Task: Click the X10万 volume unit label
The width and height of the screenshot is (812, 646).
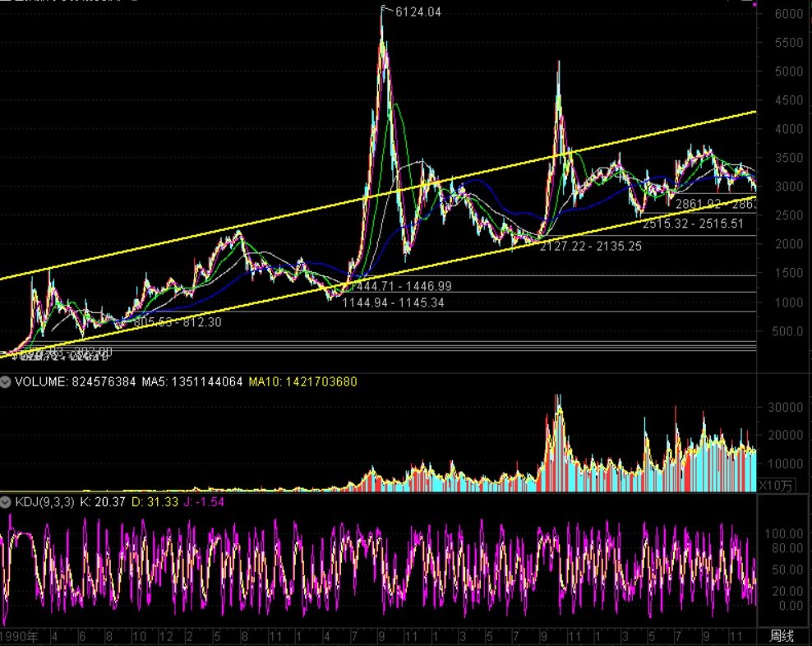Action: pos(776,486)
